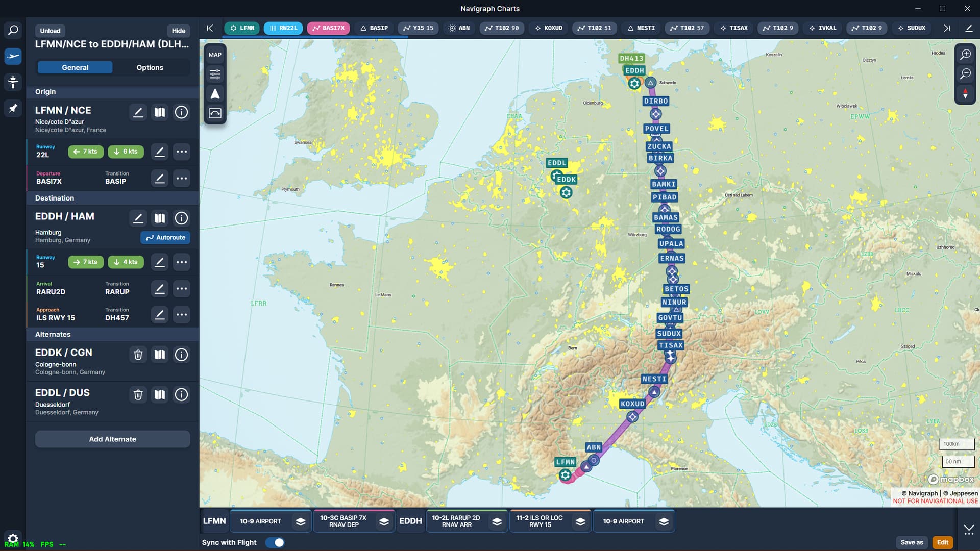Open the pinned charts pin icon
Screen dimensions: 980x551
pyautogui.click(x=13, y=108)
